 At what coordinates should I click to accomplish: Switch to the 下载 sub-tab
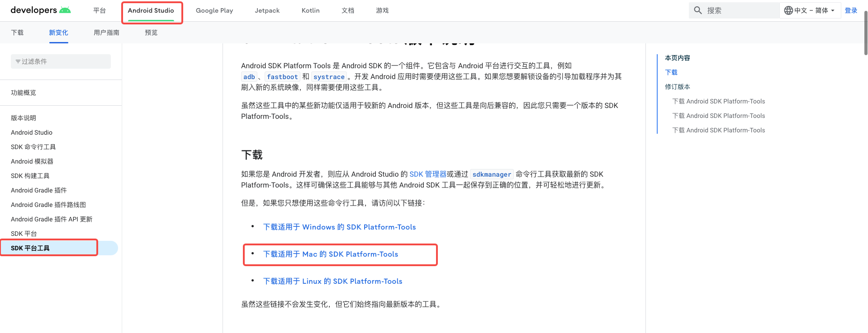click(17, 33)
